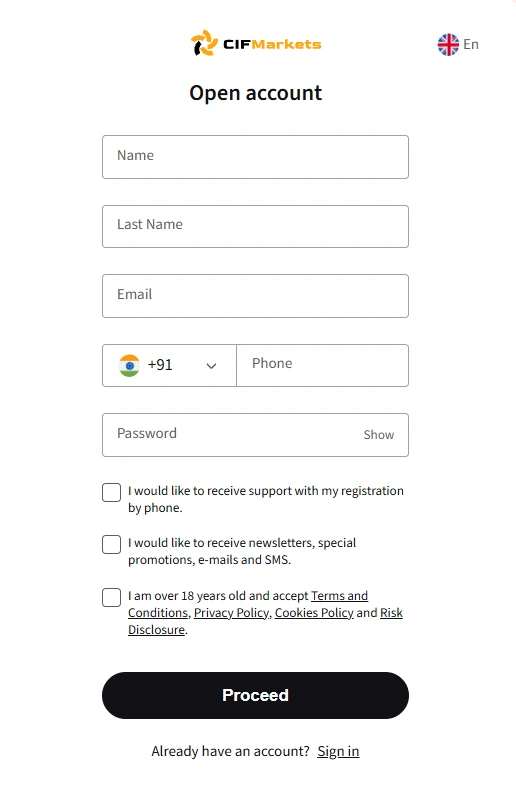
Task: Expand the country code chevron arrow
Action: tap(211, 366)
